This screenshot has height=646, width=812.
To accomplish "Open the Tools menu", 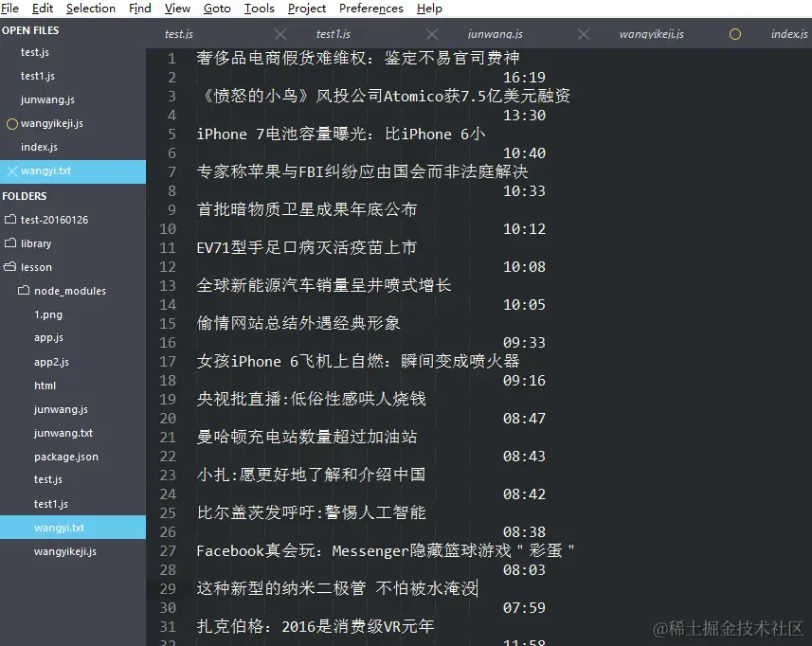I will 260,9.
